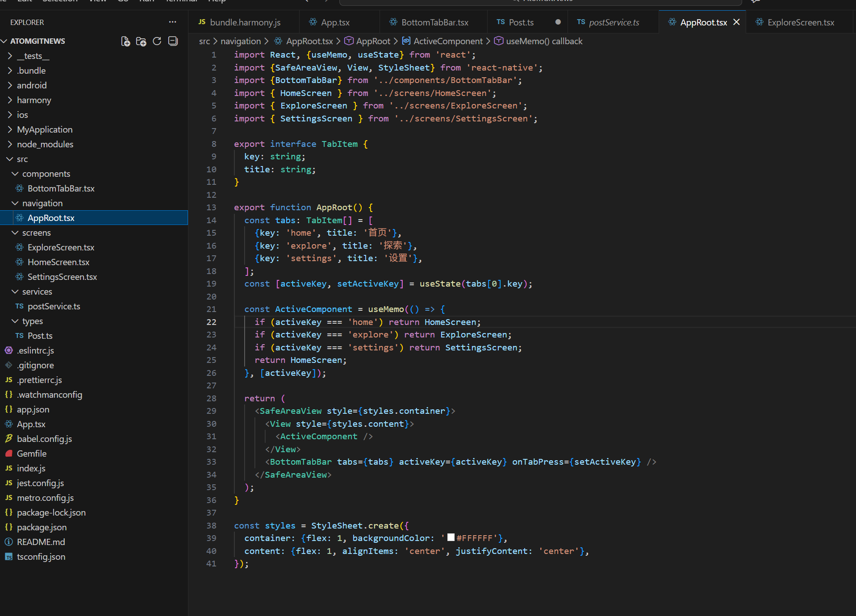Collapse the components folder
This screenshot has width=856, height=616.
click(15, 174)
